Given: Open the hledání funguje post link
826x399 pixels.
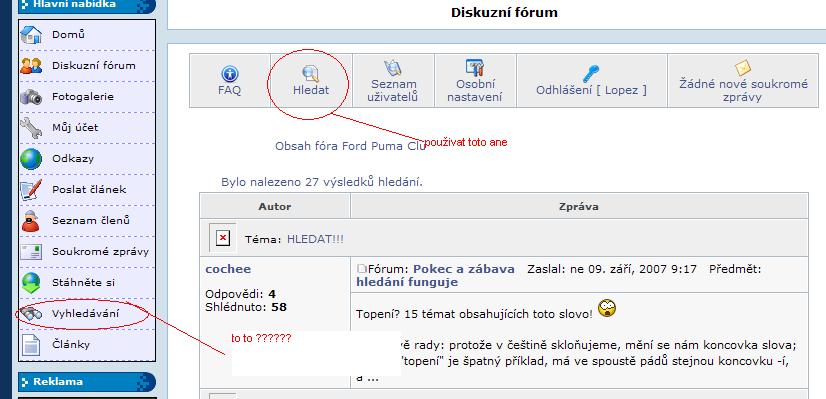Looking at the screenshot, I should pyautogui.click(x=407, y=282).
